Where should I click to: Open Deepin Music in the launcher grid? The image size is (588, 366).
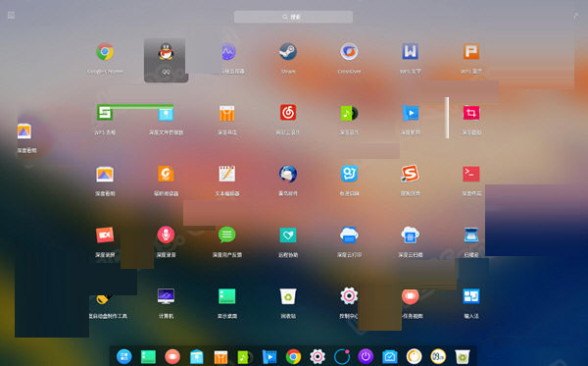pos(349,113)
